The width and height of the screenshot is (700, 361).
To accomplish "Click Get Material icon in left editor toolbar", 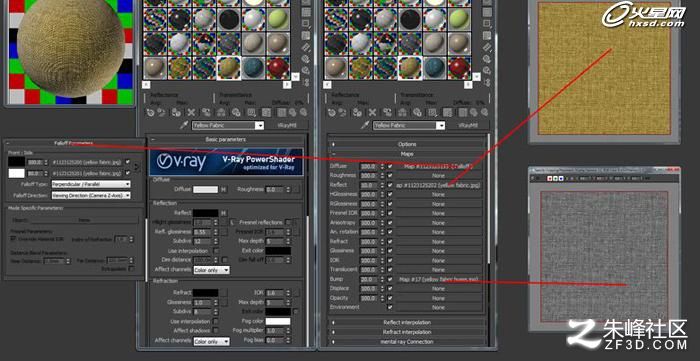I will 151,112.
